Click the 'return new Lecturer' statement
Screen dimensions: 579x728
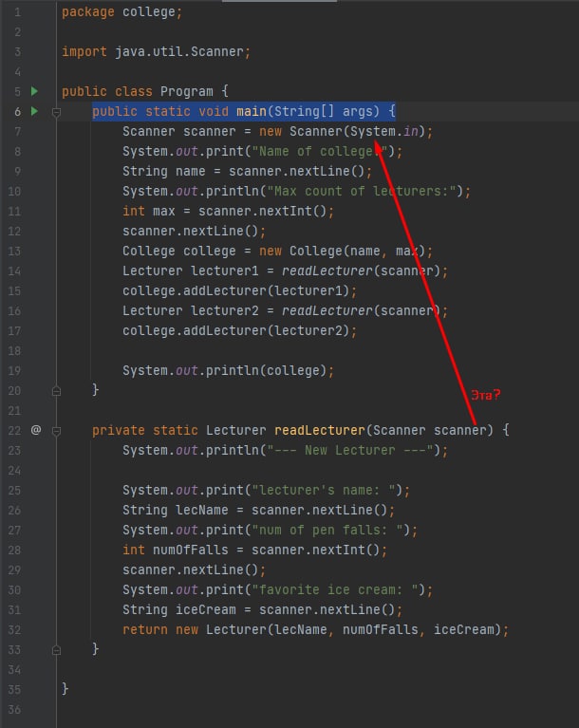click(316, 630)
